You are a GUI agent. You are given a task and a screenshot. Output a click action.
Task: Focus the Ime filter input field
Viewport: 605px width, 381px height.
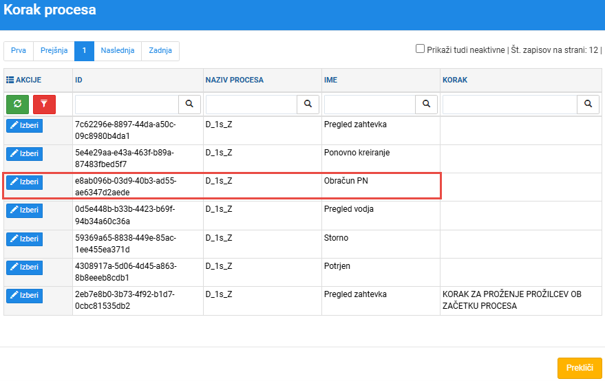coord(370,104)
